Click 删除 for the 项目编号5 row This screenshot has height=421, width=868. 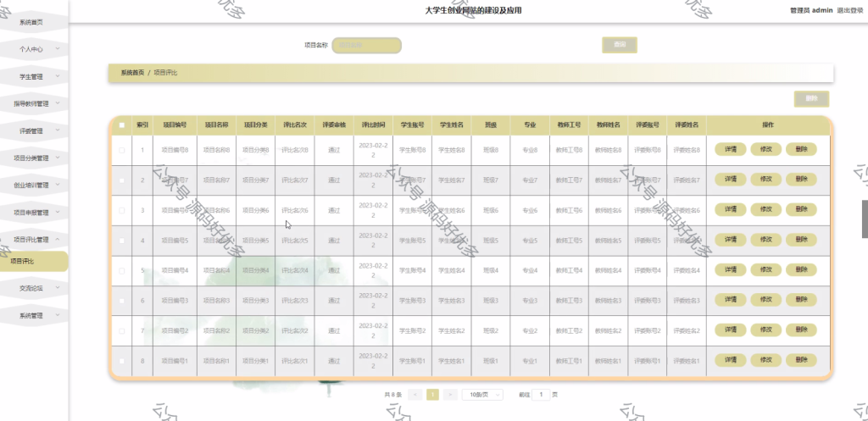pos(801,240)
